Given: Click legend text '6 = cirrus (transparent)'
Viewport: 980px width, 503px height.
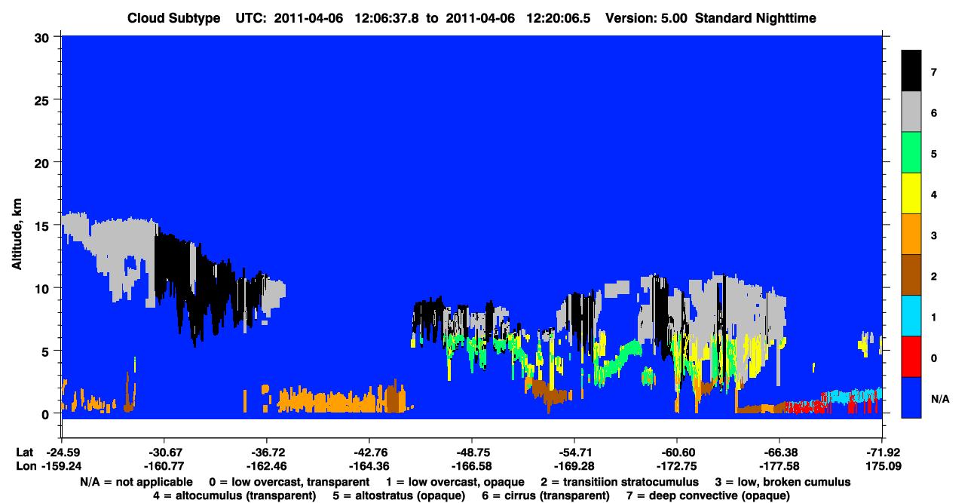Looking at the screenshot, I should click(x=547, y=495).
